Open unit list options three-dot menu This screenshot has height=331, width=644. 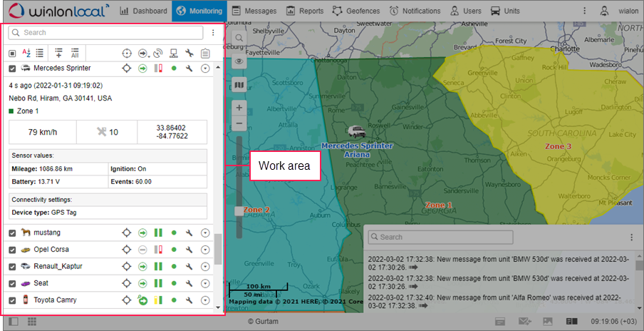coord(213,33)
